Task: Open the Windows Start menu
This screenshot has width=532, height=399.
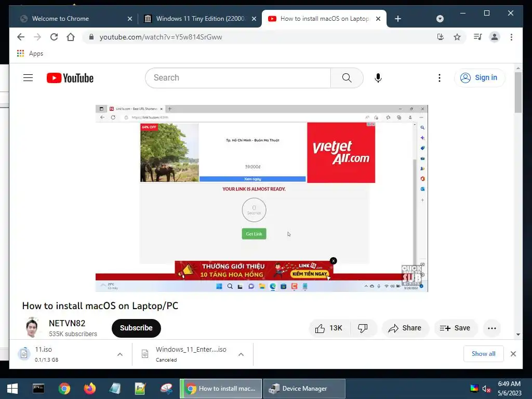Action: 12,389
